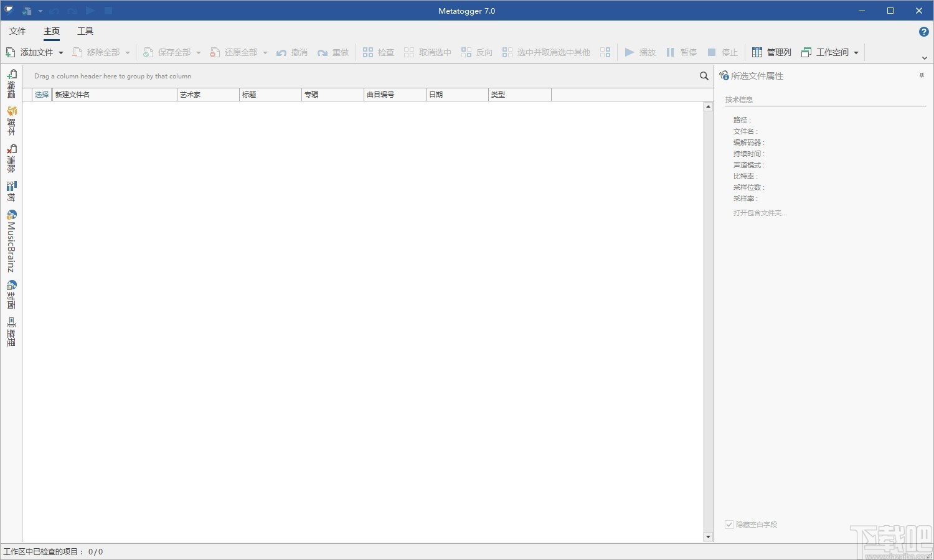934x560 pixels.
Task: Open the quick access add files dropdown arrow
Action: point(40,11)
